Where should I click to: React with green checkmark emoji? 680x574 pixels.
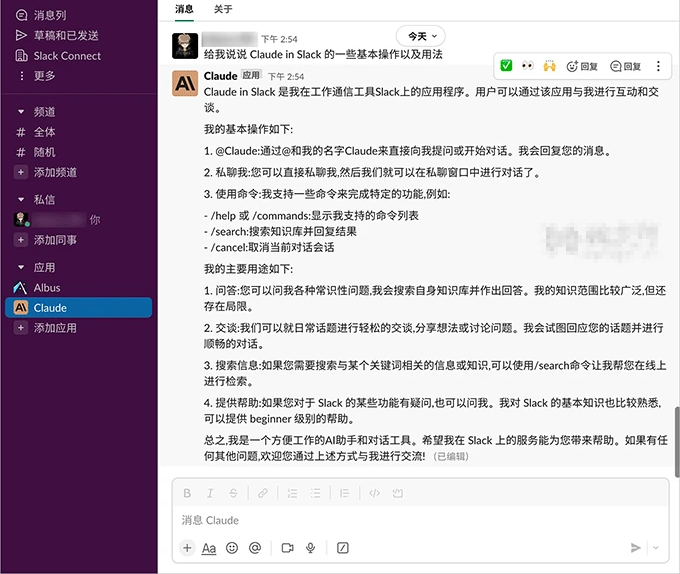506,66
